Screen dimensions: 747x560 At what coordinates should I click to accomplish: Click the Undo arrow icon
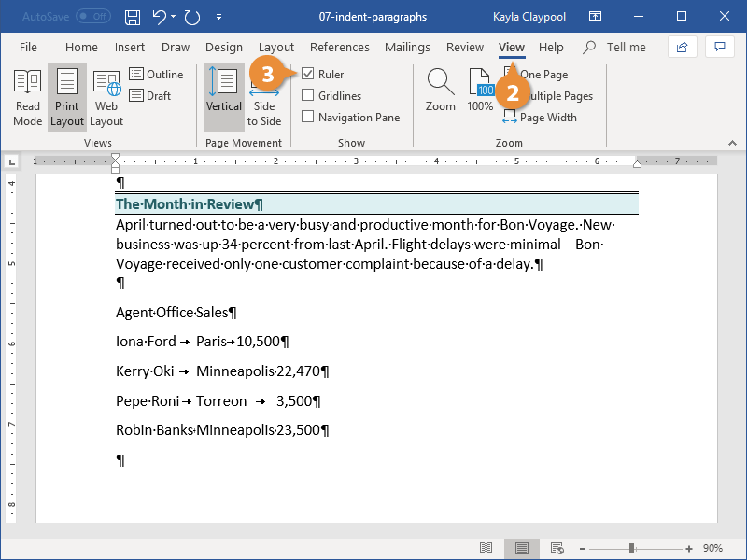(160, 17)
